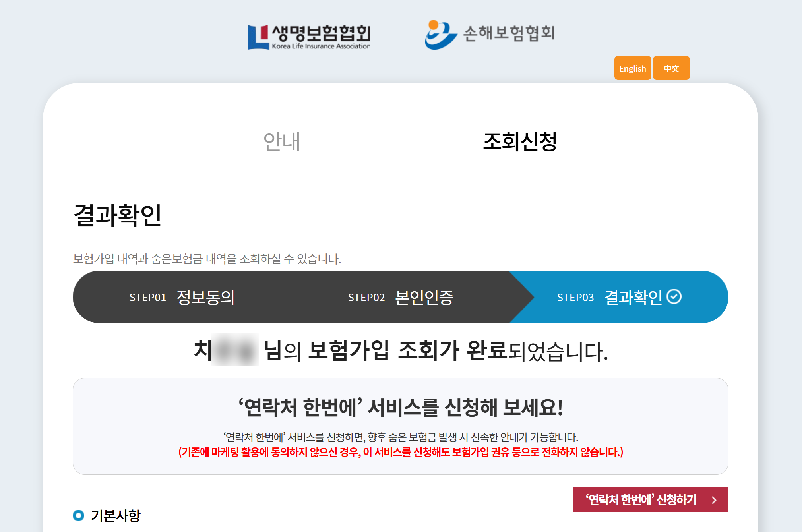Image resolution: width=802 pixels, height=532 pixels.
Task: Click the checkmark icon next to 결과확인
Action: [x=673, y=296]
